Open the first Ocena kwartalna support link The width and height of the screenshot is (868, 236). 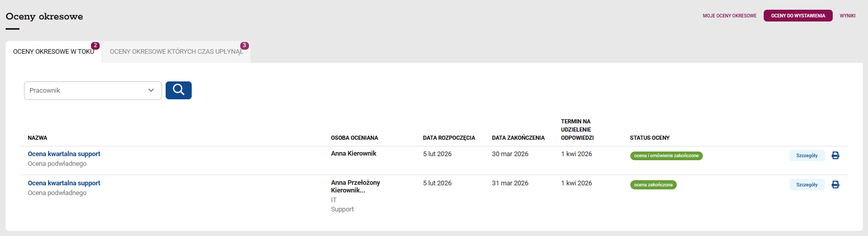coord(64,154)
